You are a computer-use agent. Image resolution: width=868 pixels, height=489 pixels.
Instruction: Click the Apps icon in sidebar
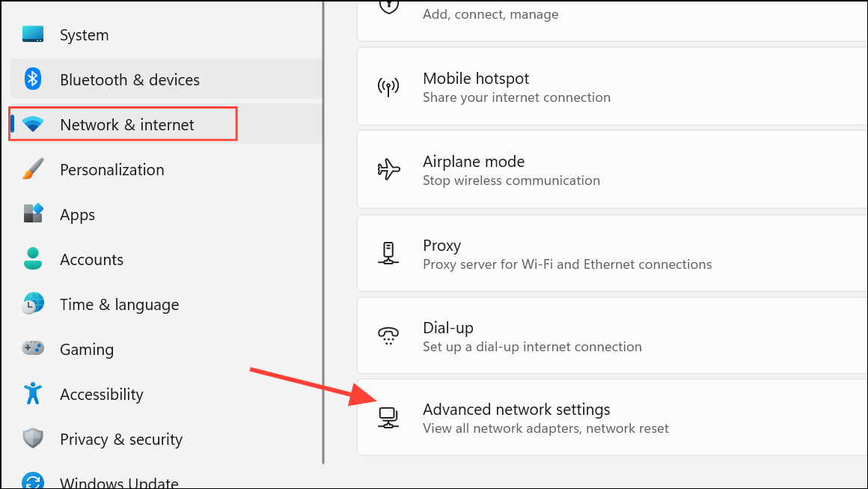[33, 213]
